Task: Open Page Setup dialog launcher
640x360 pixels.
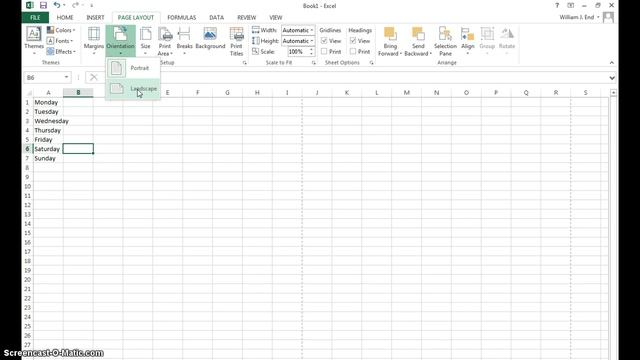Action: pos(244,63)
